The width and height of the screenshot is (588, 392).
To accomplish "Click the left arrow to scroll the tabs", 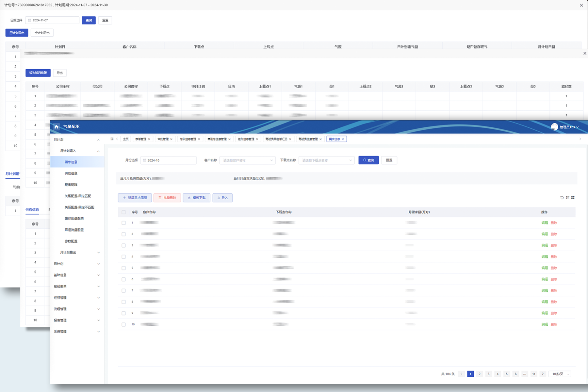I will 117,139.
